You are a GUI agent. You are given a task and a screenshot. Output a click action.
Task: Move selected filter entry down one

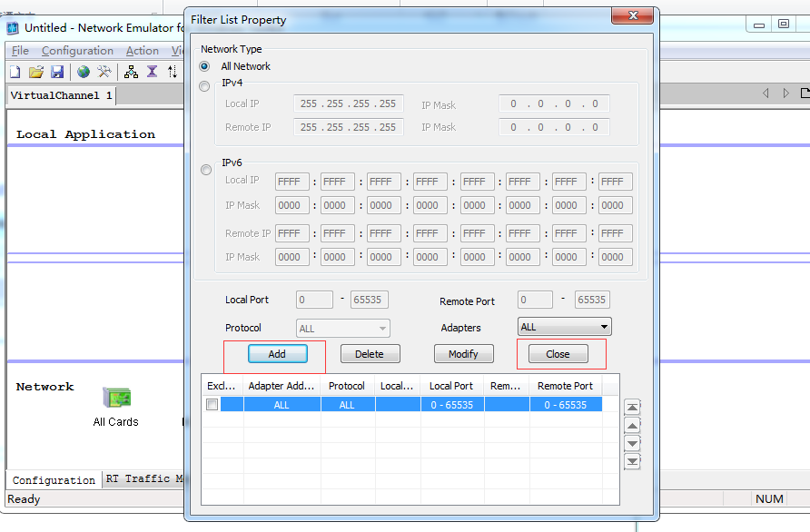(632, 444)
